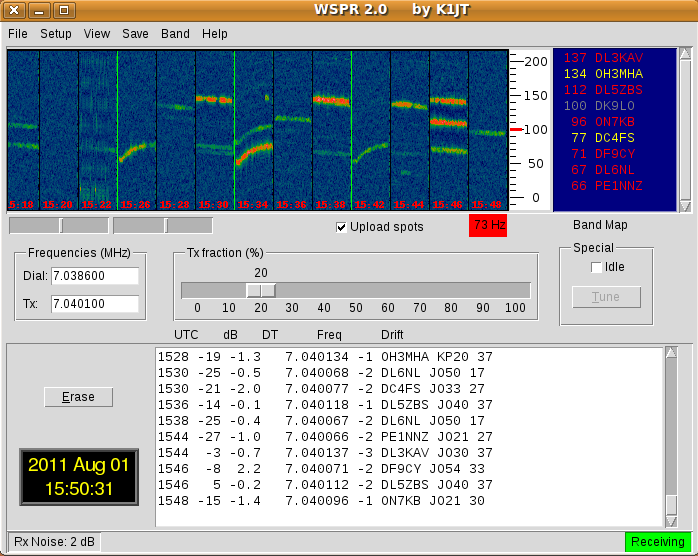The width and height of the screenshot is (698, 556).
Task: Click the 15:38 waterfall segment
Action: tap(332, 130)
